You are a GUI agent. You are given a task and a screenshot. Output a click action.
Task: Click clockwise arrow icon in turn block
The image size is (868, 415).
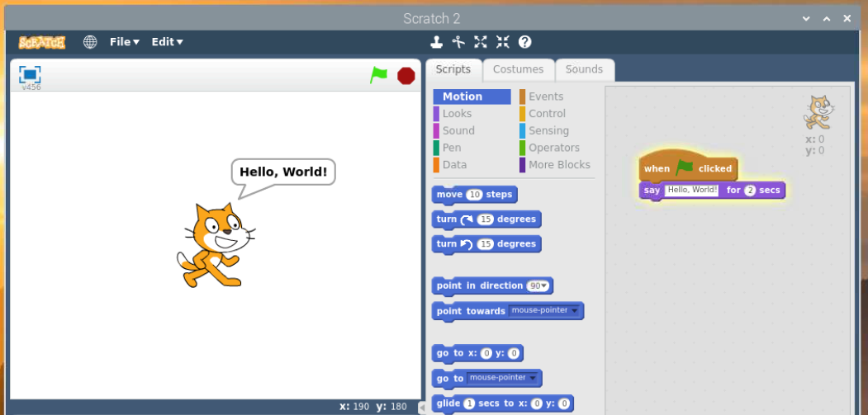coord(467,219)
